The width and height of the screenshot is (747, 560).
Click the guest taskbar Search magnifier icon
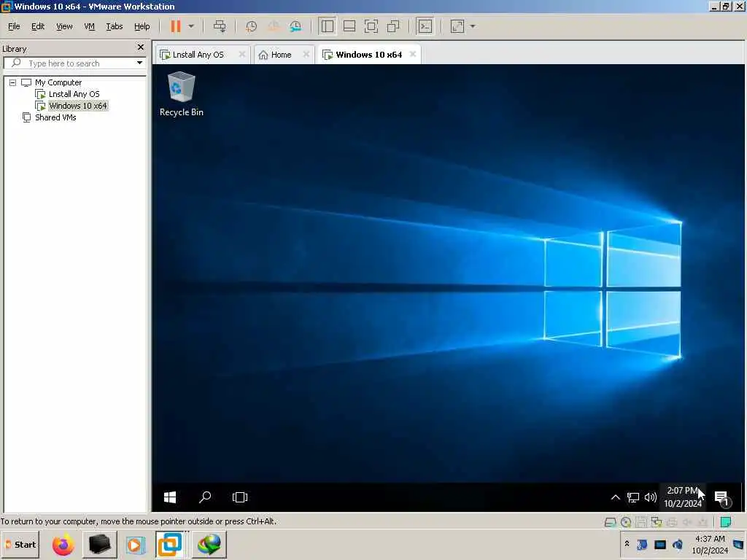(x=205, y=497)
